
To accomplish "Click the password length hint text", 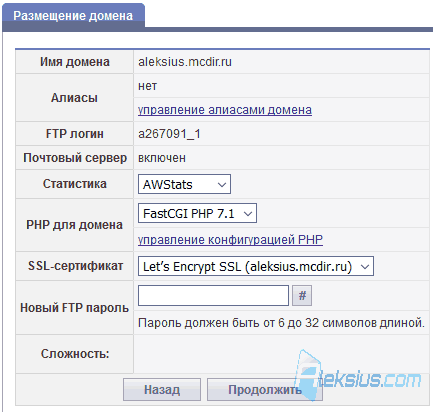I will point(281,323).
